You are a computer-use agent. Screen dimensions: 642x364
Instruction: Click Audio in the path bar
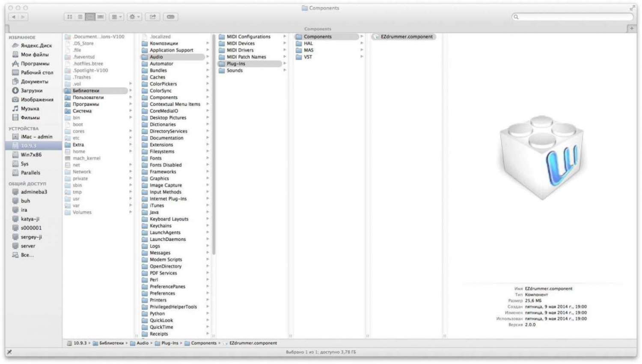pos(142,343)
